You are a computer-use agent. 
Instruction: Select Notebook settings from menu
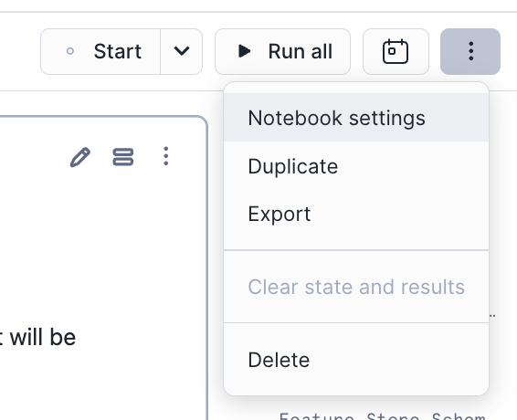point(356,118)
